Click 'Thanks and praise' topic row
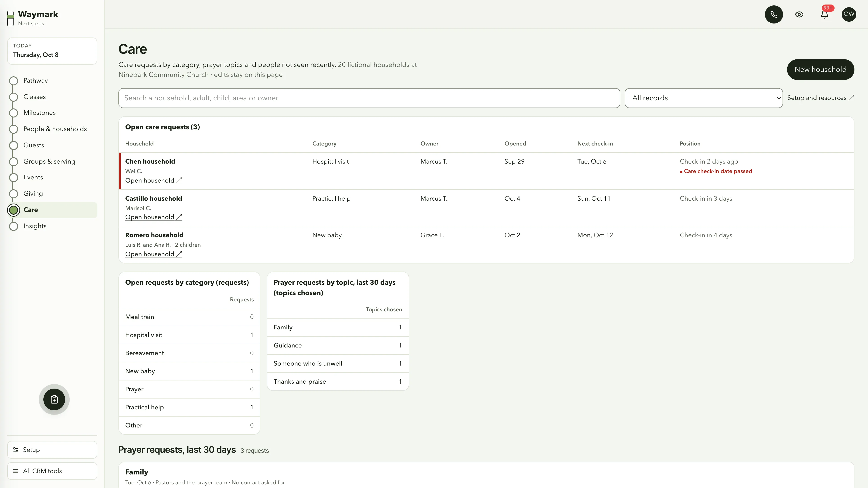Image resolution: width=868 pixels, height=488 pixels. point(338,382)
